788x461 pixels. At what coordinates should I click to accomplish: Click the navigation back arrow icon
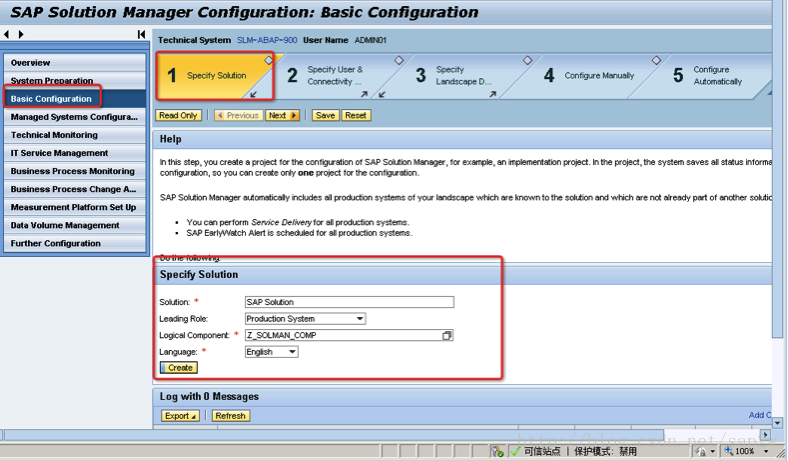click(6, 34)
